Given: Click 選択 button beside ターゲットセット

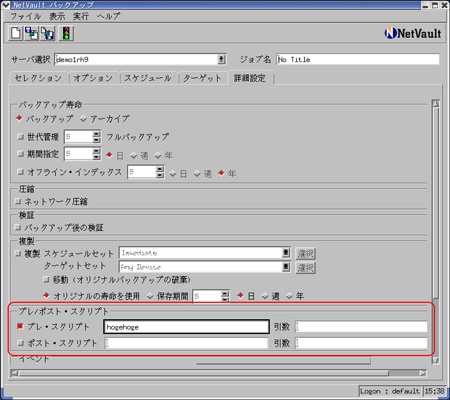Looking at the screenshot, I should (306, 268).
